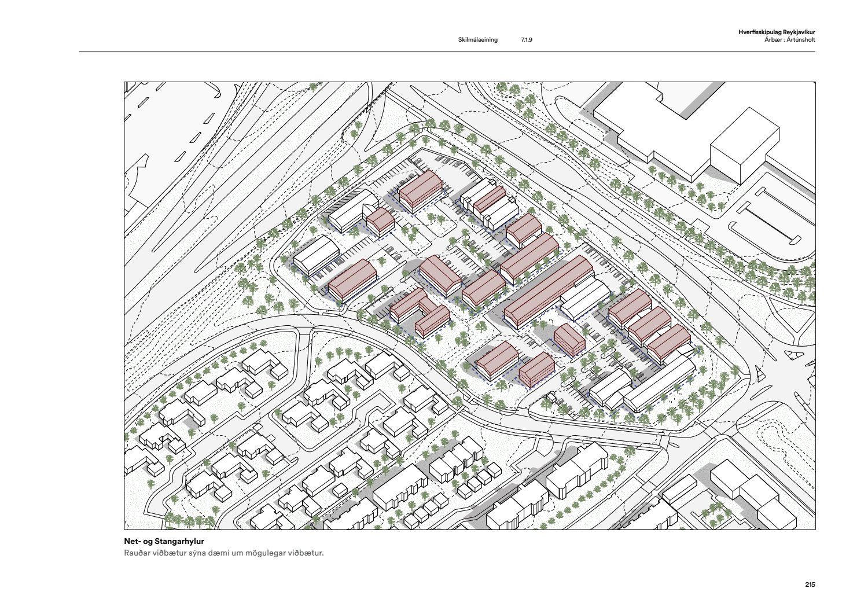This screenshot has width=868, height=614.
Task: Click the horizontal rule under the page header
Action: pyautogui.click(x=447, y=52)
